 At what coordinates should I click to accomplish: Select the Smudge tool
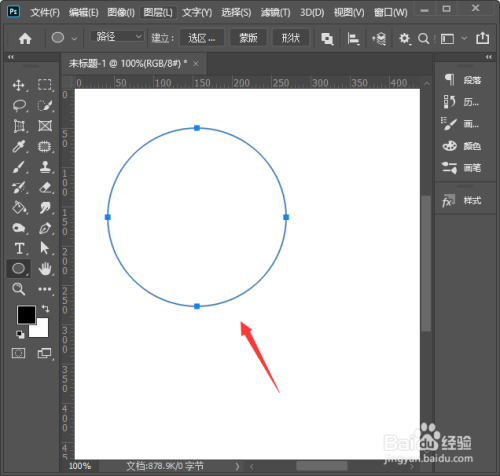pos(45,208)
